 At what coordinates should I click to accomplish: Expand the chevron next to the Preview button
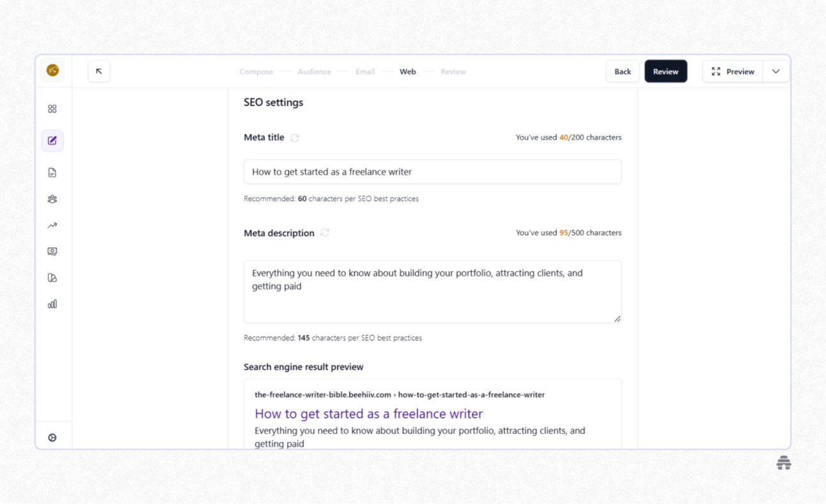(x=775, y=71)
